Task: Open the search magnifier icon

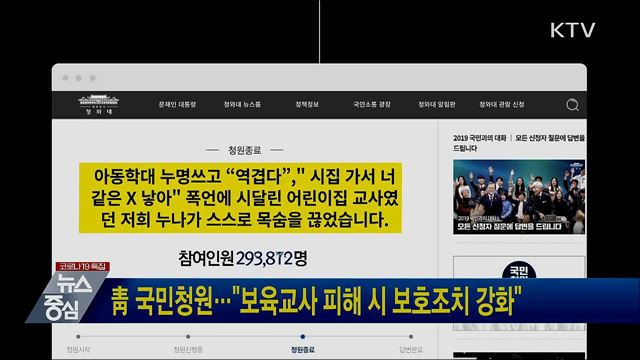Action: (572, 105)
